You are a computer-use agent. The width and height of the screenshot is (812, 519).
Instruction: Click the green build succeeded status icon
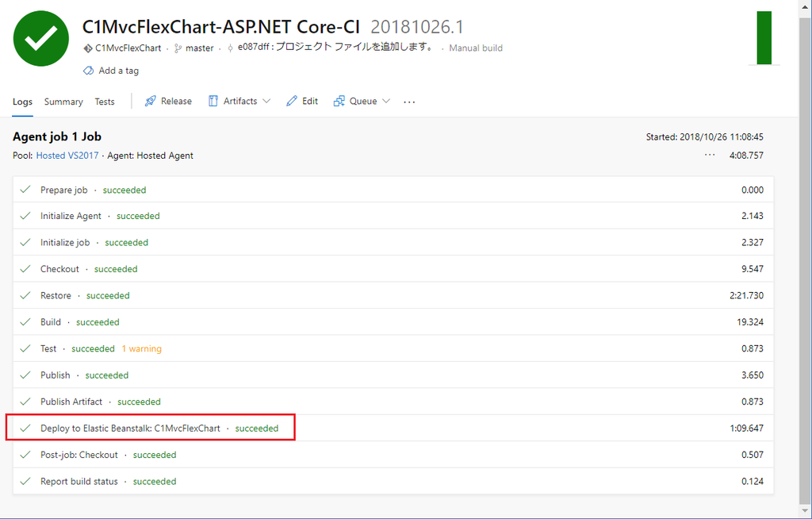tap(41, 38)
